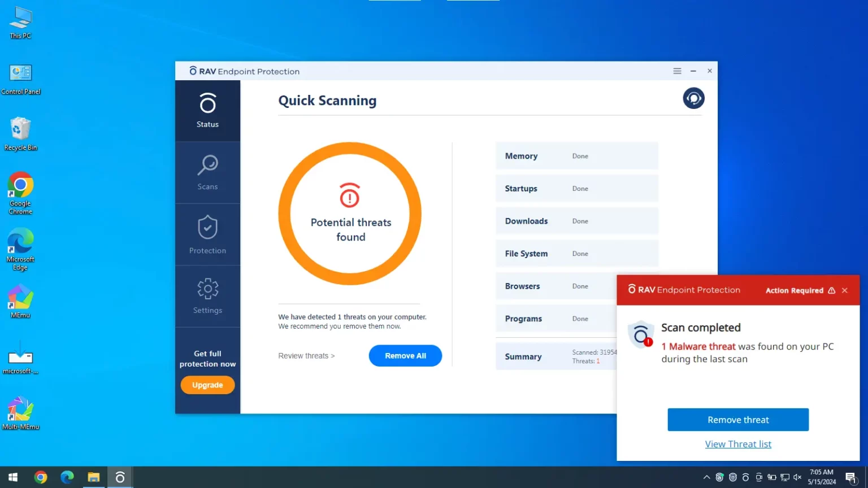Open the Recycle Bin desktop icon
This screenshot has height=488, width=868.
[20, 134]
